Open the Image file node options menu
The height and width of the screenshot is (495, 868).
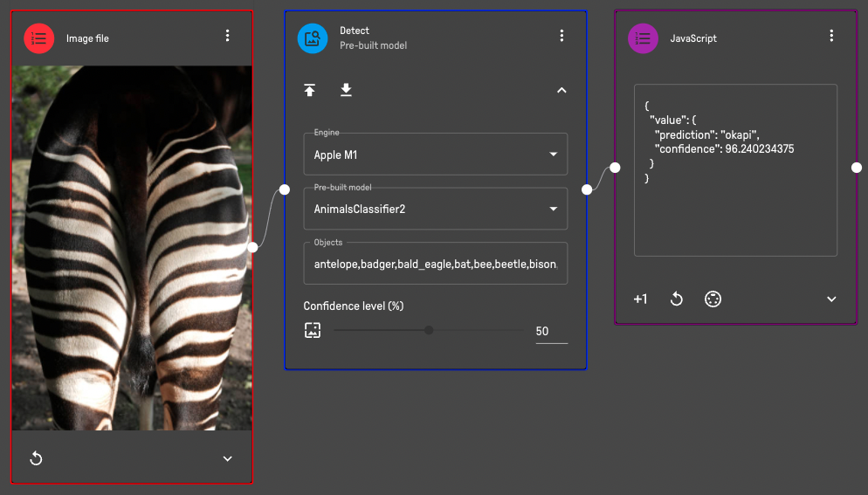(x=227, y=36)
